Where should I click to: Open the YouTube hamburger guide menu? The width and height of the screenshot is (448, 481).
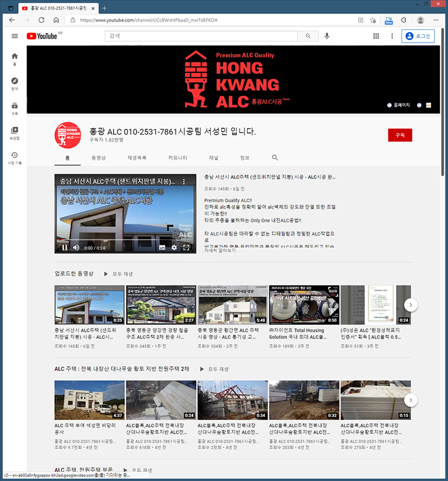[15, 36]
